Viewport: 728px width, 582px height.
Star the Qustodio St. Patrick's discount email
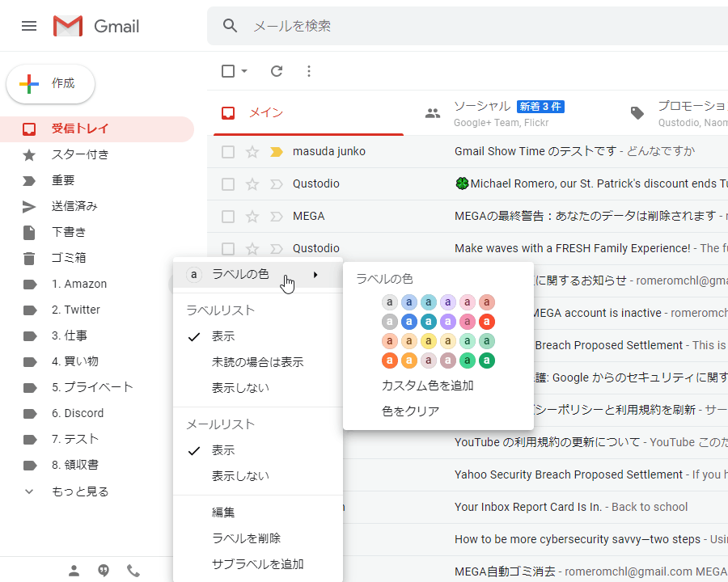[x=252, y=184]
